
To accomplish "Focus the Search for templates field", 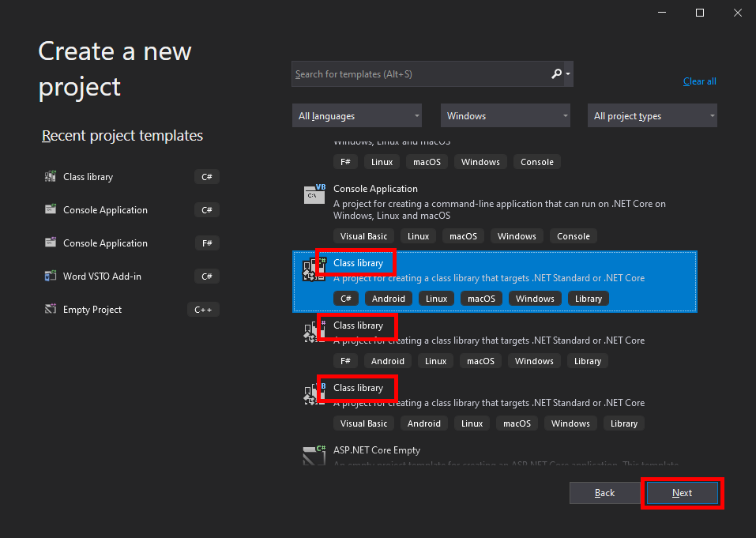I will point(419,74).
